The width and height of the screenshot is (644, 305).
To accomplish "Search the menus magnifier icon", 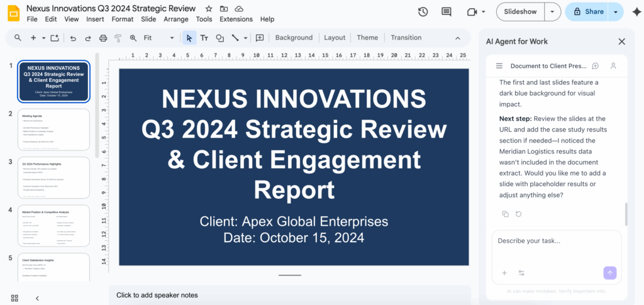I will (18, 38).
